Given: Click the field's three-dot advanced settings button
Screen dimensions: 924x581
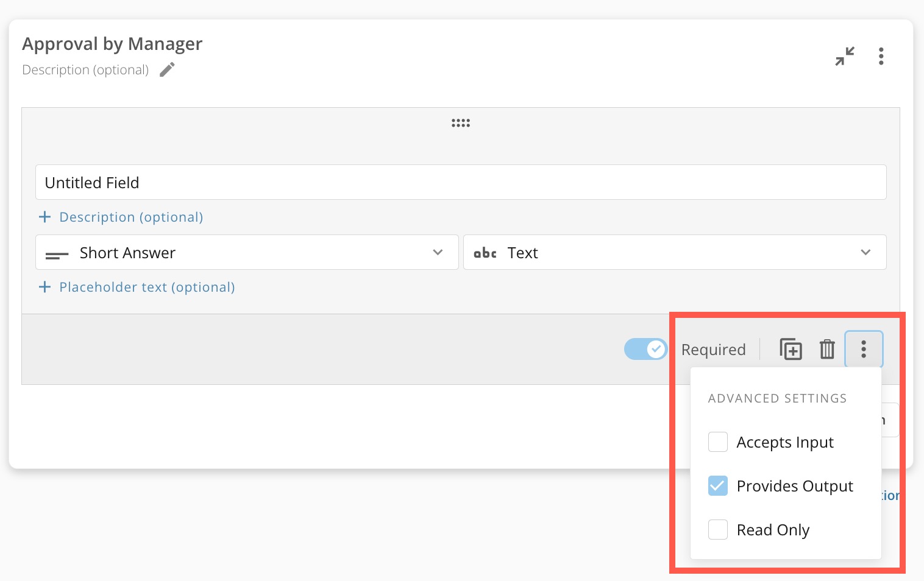Looking at the screenshot, I should coord(863,349).
